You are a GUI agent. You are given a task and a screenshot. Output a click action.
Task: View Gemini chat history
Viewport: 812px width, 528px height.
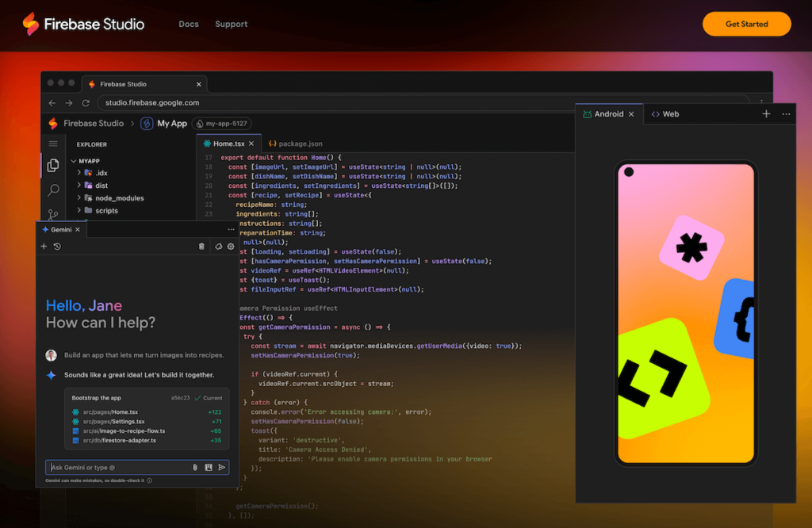pos(57,246)
